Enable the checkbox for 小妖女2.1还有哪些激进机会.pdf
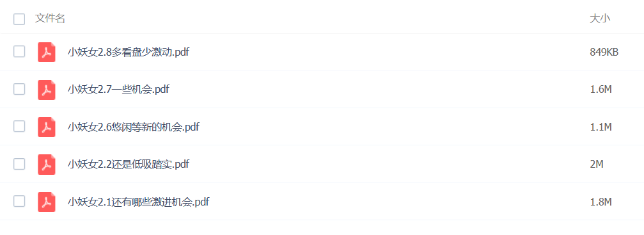Screen dimensions: 644x235 19,201
